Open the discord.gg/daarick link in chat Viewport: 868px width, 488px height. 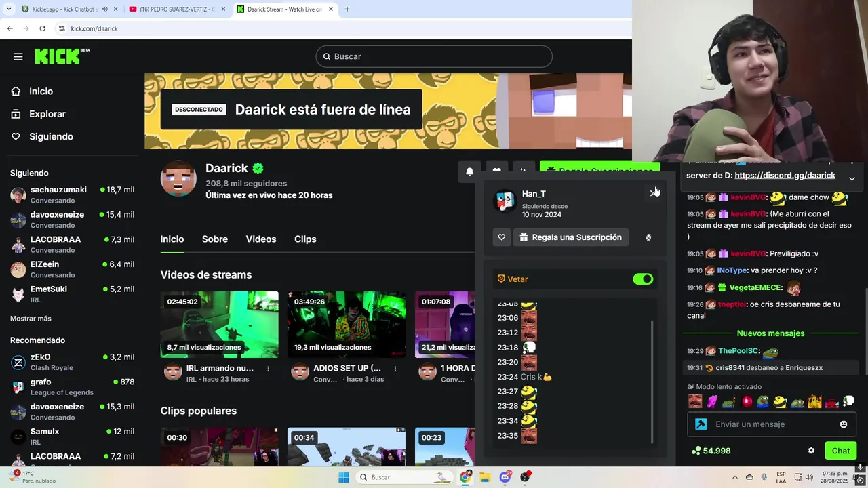pos(785,175)
